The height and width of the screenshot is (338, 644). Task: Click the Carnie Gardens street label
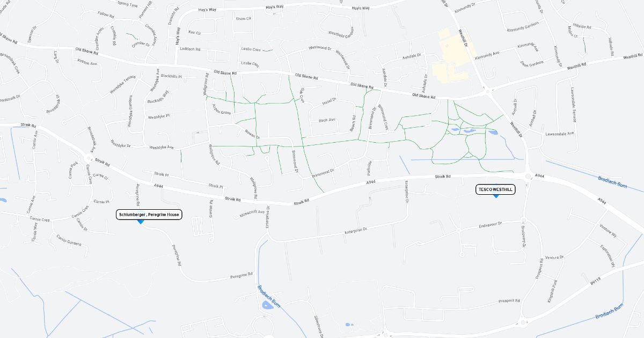[69, 240]
